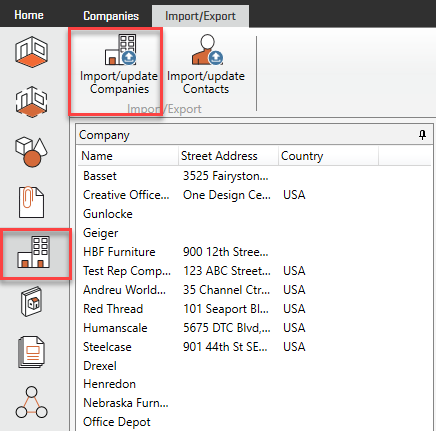Click the Import/update Companies icon

[120, 50]
